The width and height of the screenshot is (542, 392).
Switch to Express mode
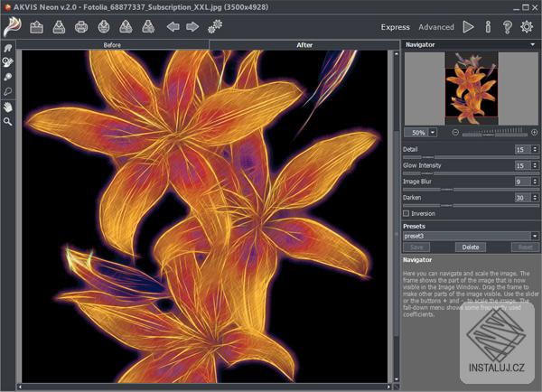395,27
